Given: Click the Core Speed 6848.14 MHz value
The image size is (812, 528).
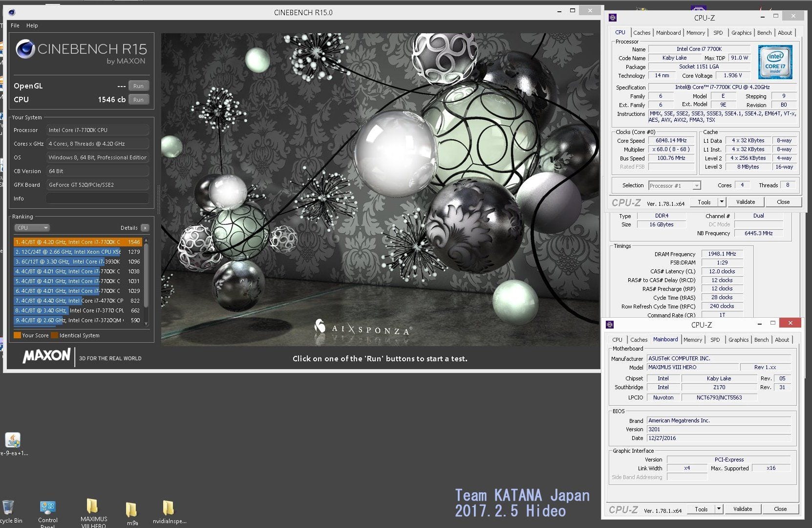Looking at the screenshot, I should 671,140.
